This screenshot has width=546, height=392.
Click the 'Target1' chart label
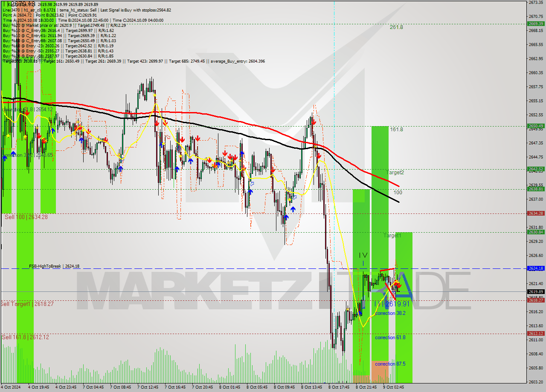coord(392,236)
